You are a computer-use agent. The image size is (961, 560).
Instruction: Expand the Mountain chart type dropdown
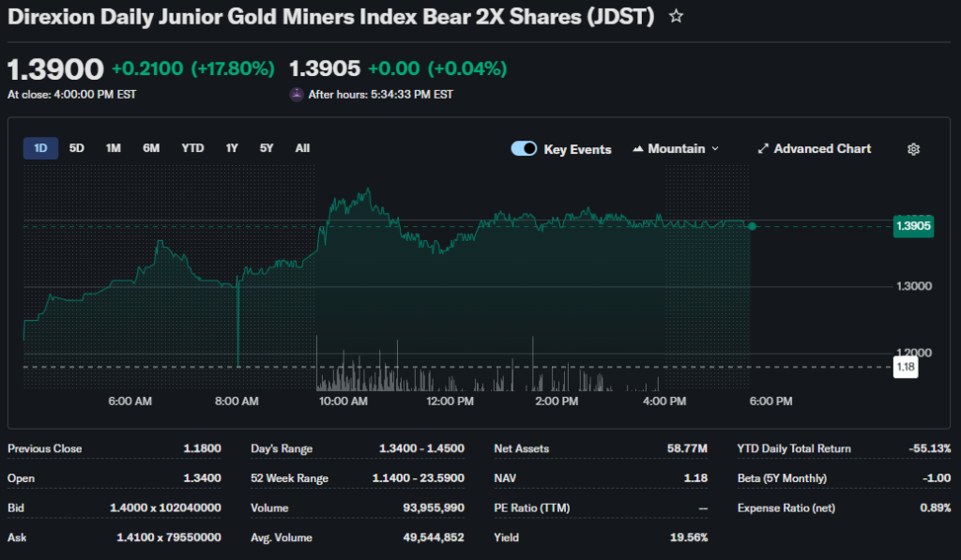676,149
